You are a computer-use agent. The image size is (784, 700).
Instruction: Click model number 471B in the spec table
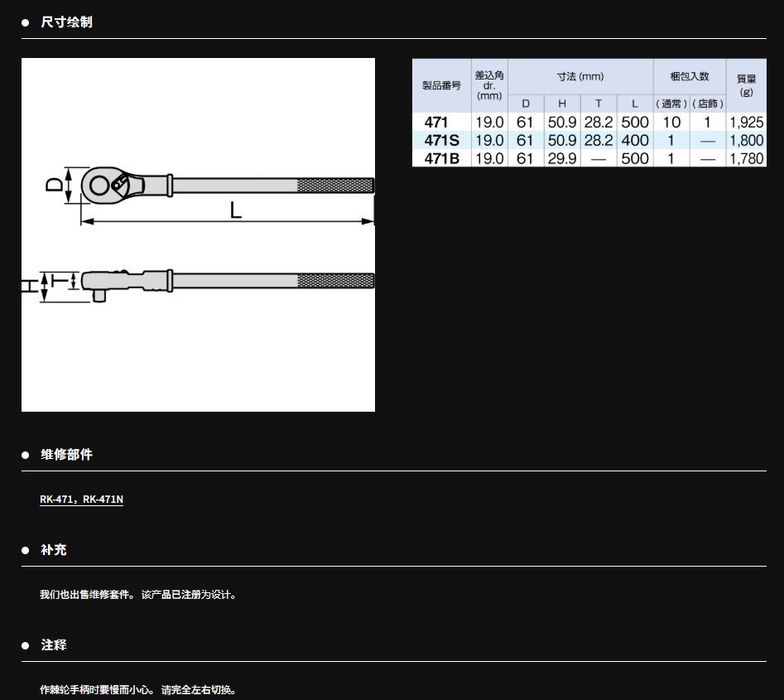click(x=440, y=158)
